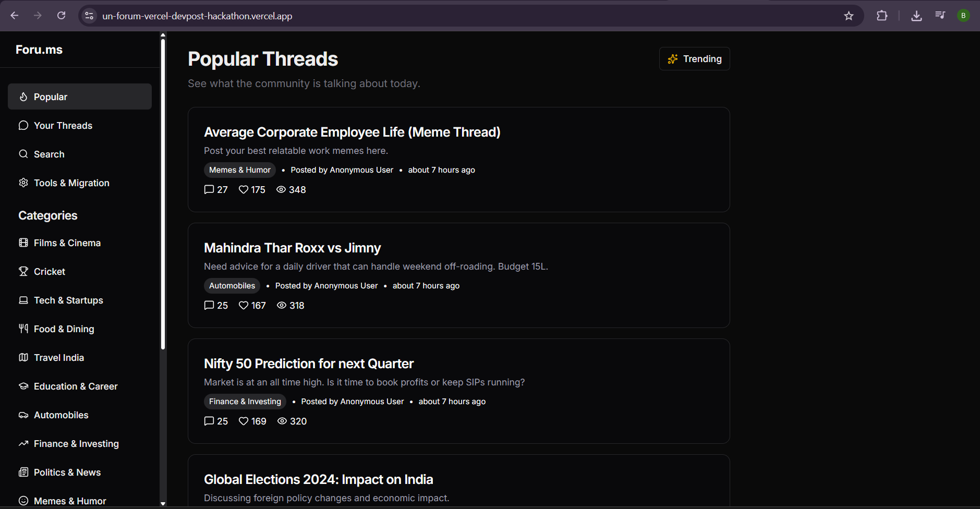The image size is (980, 509).
Task: Open the Nifty 50 Prediction thread
Action: 309,363
